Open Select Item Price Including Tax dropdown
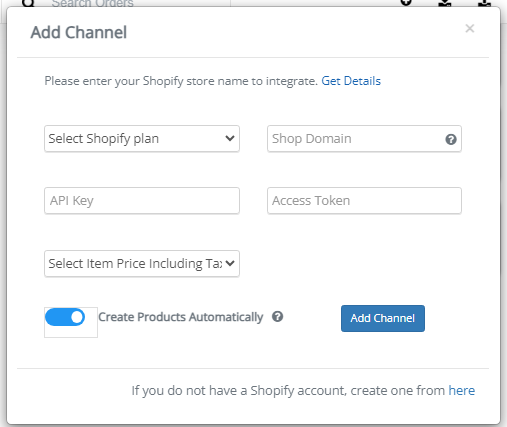The image size is (507, 427). (142, 264)
